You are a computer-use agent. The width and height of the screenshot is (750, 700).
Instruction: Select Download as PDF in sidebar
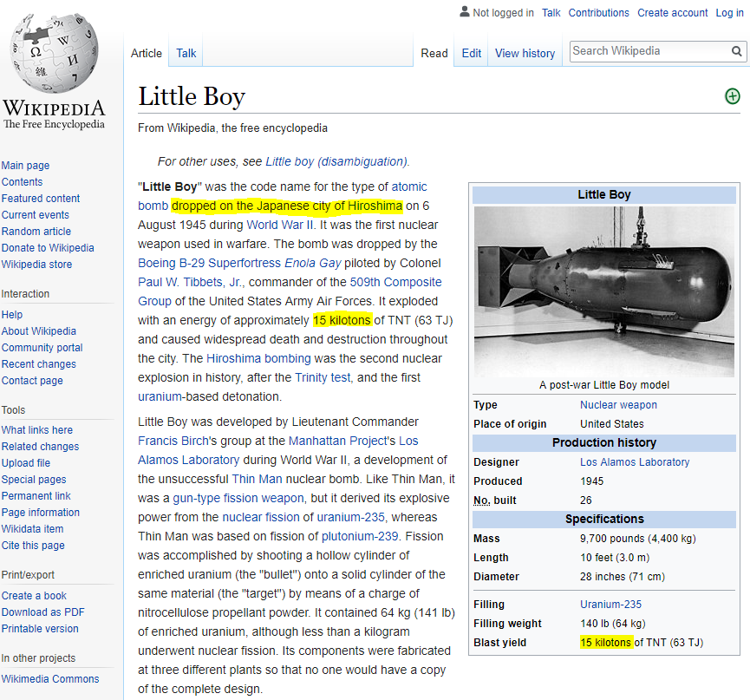[x=43, y=612]
